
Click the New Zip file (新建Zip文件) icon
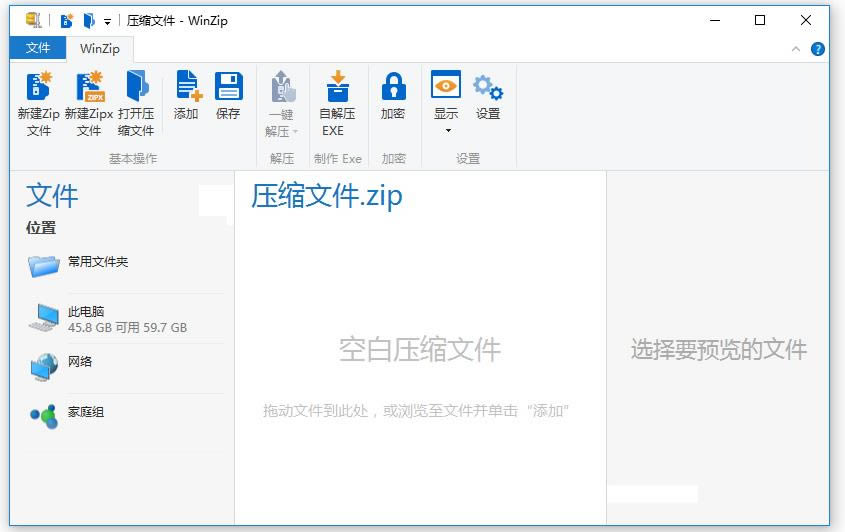(x=39, y=86)
